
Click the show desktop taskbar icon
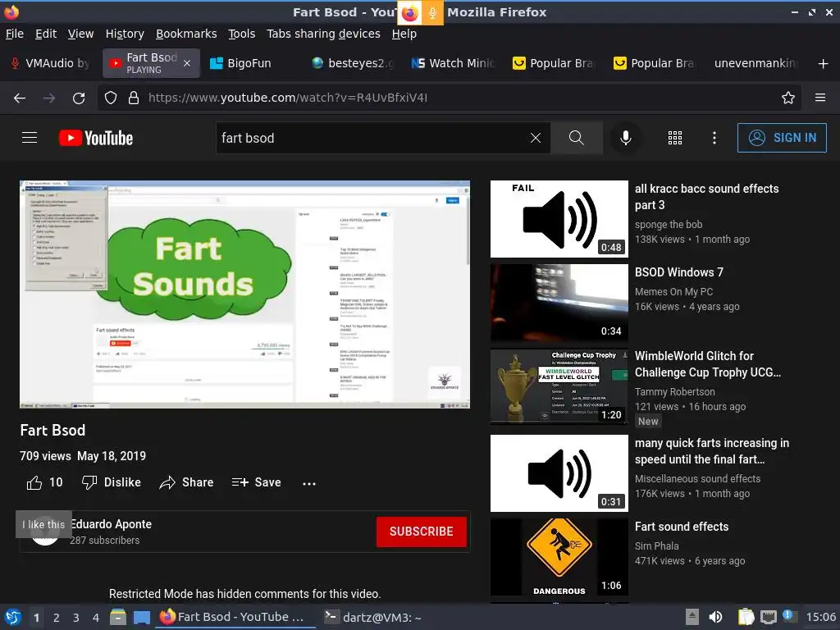[142, 617]
